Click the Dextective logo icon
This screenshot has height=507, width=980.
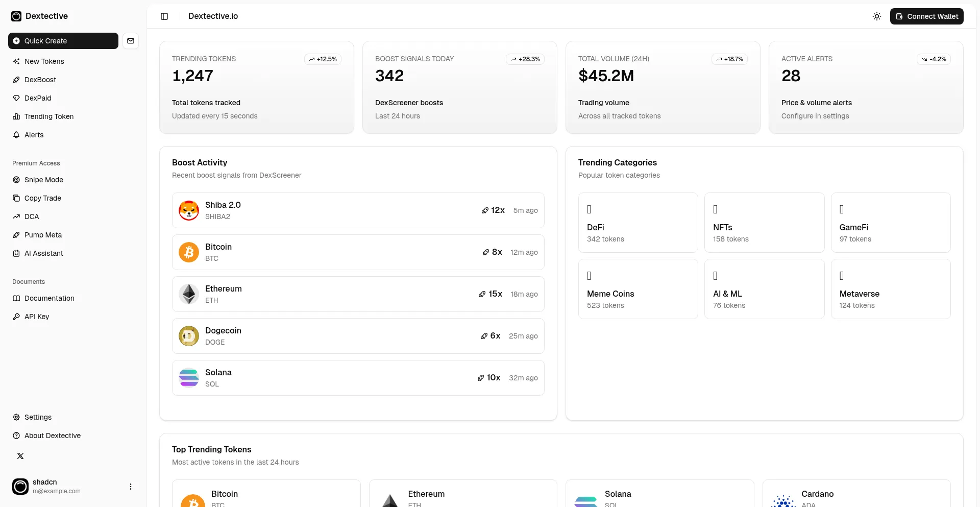(x=16, y=16)
